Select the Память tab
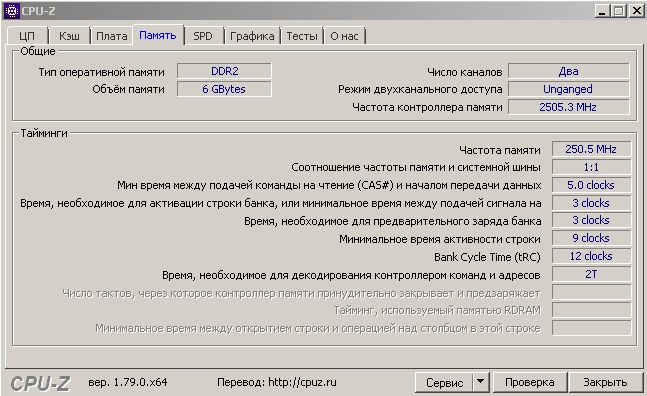647x396 pixels. pyautogui.click(x=158, y=35)
